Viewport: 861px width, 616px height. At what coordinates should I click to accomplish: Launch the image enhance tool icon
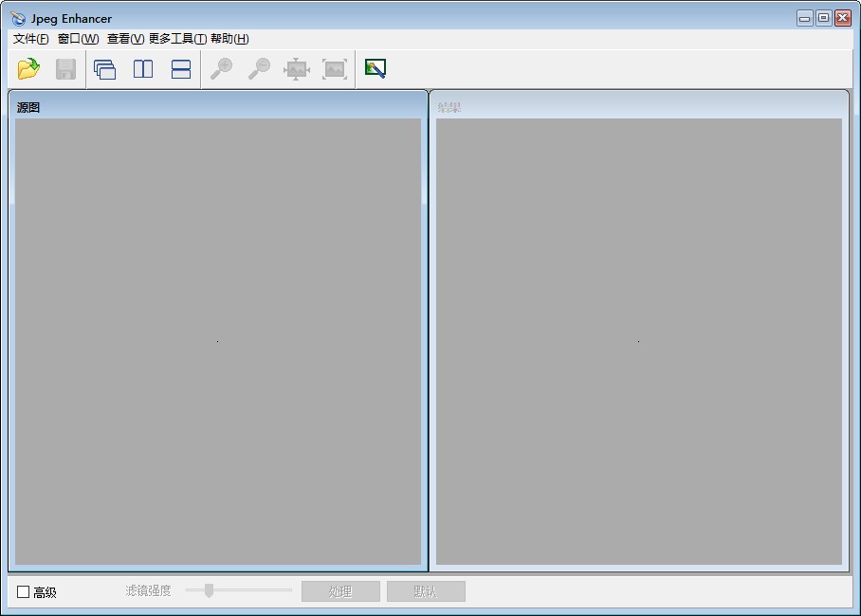pyautogui.click(x=376, y=69)
